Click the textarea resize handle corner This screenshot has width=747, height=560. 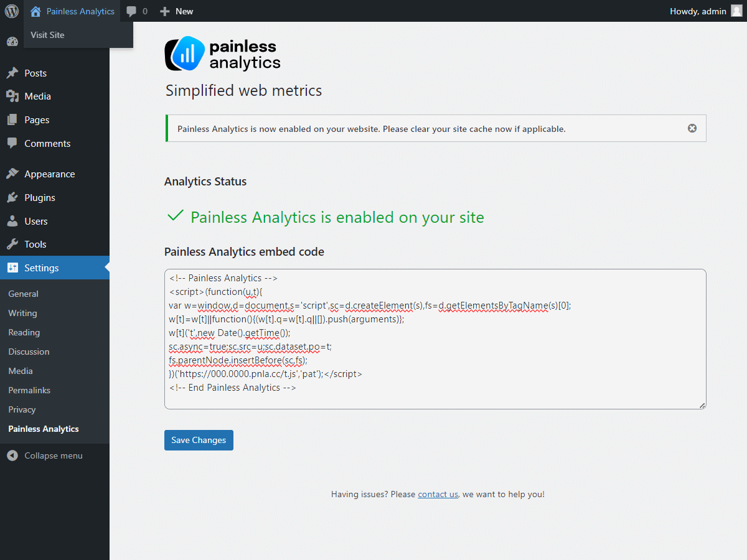(702, 405)
